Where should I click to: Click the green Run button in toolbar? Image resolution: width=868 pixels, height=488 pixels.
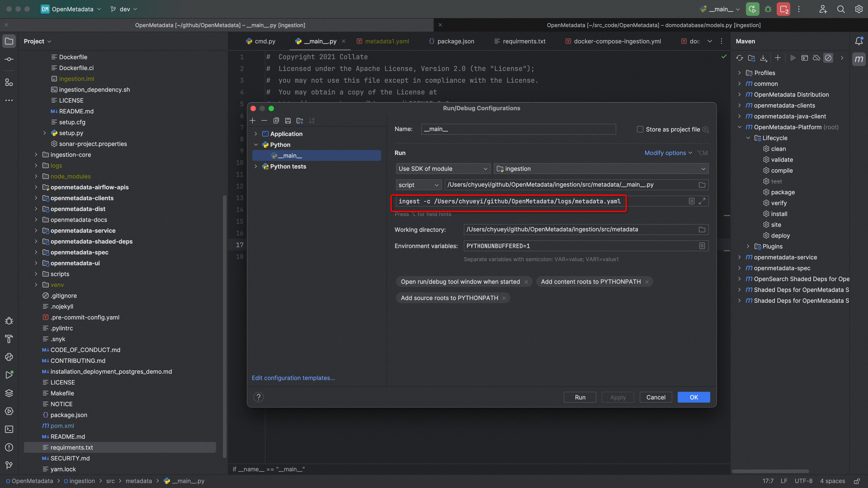tap(752, 9)
